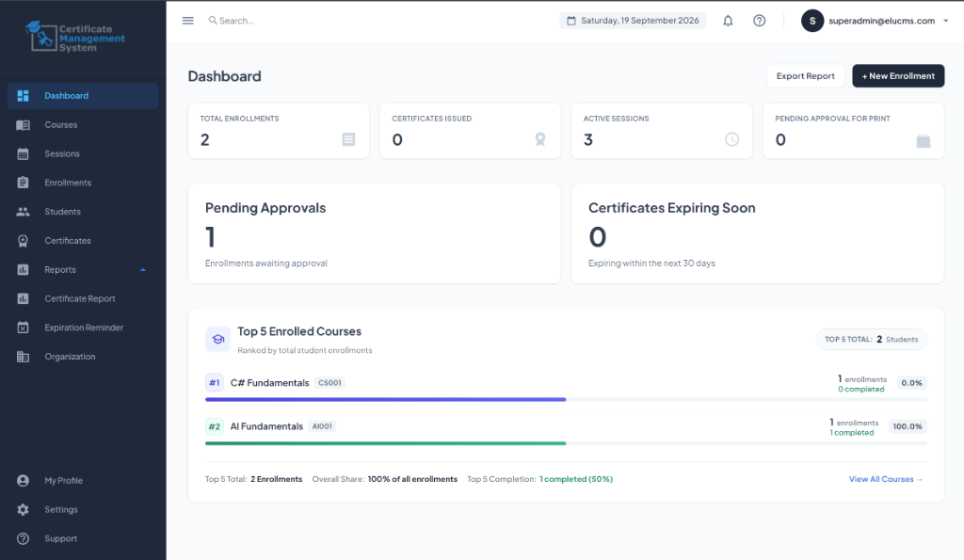Click the Top 5 Total Students badge
The width and height of the screenshot is (964, 560).
click(872, 340)
